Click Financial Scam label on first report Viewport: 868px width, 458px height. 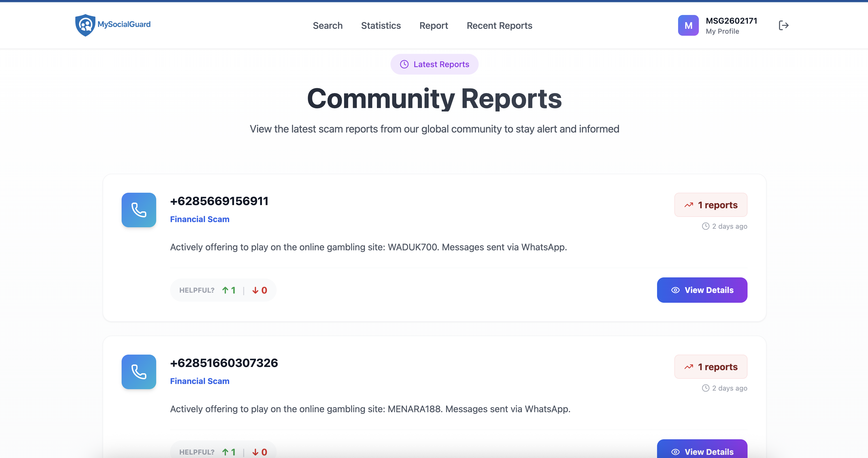(x=199, y=219)
